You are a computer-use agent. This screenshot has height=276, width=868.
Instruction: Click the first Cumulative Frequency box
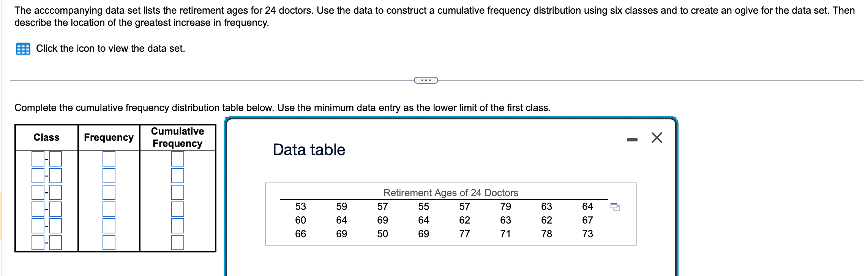(178, 159)
